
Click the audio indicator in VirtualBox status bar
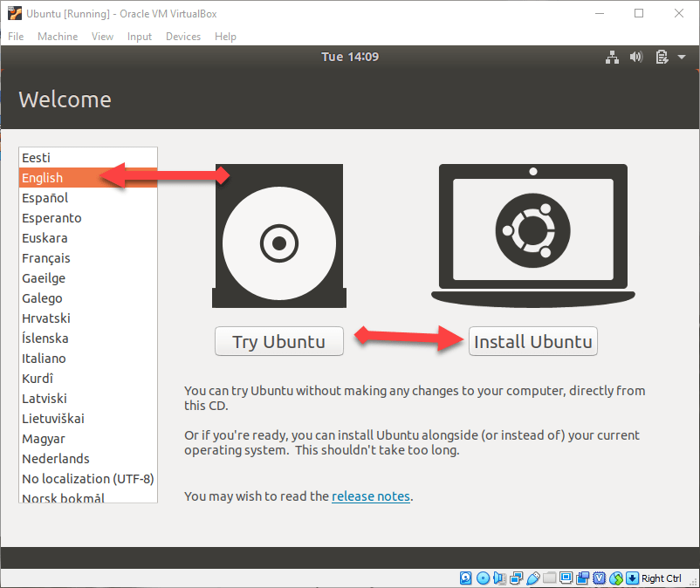[x=499, y=578]
